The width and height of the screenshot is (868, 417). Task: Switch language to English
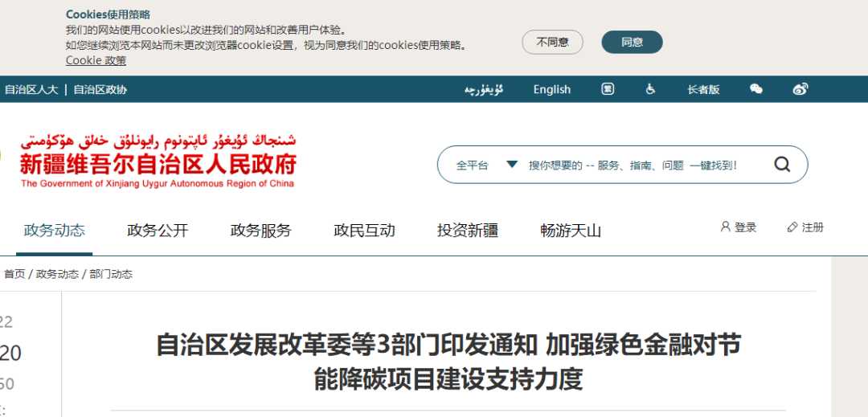[x=551, y=89]
